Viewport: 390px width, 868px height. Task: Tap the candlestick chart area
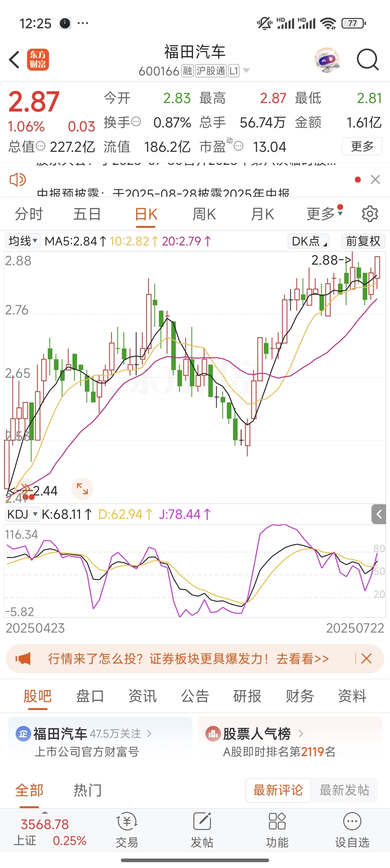point(195,377)
